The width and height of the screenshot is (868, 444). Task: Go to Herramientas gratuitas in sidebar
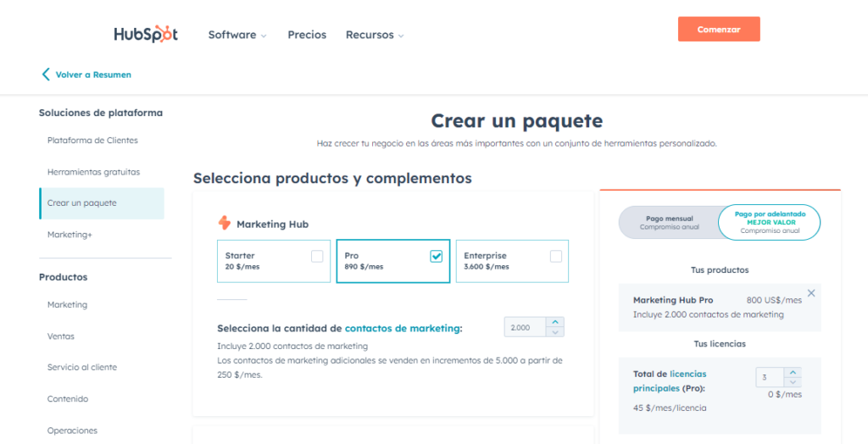coord(93,172)
